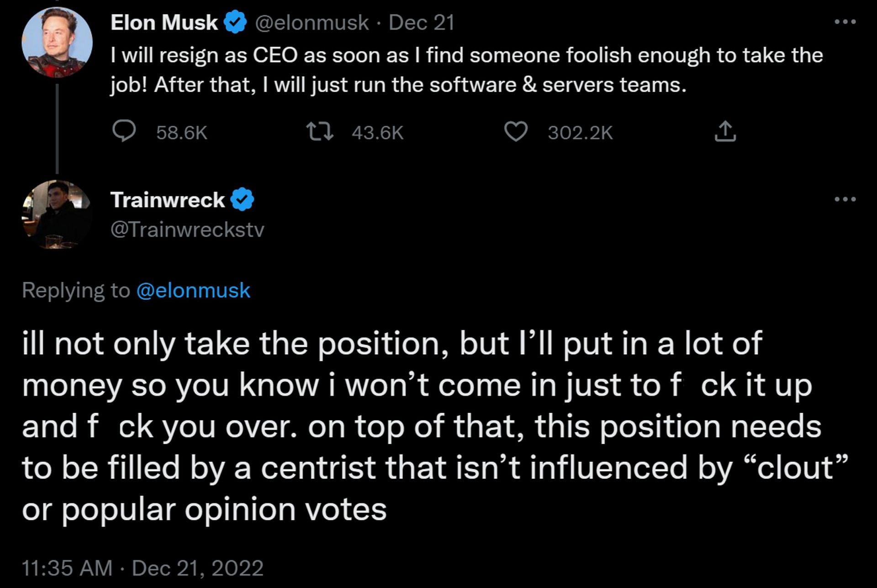Open more options menu on Trainwreck's reply
The image size is (877, 588).
pos(845,199)
